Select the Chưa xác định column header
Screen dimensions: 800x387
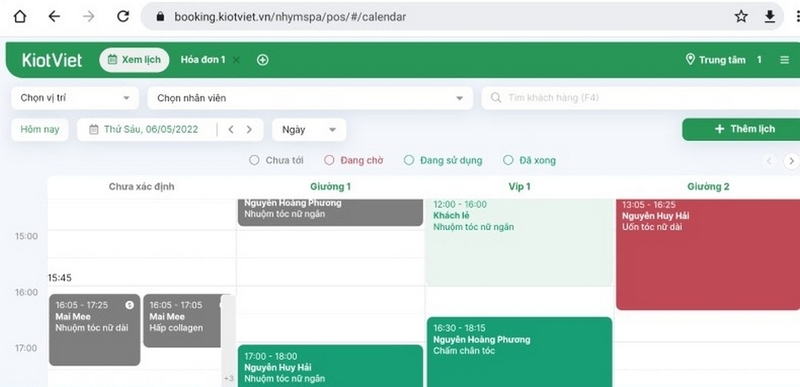141,187
